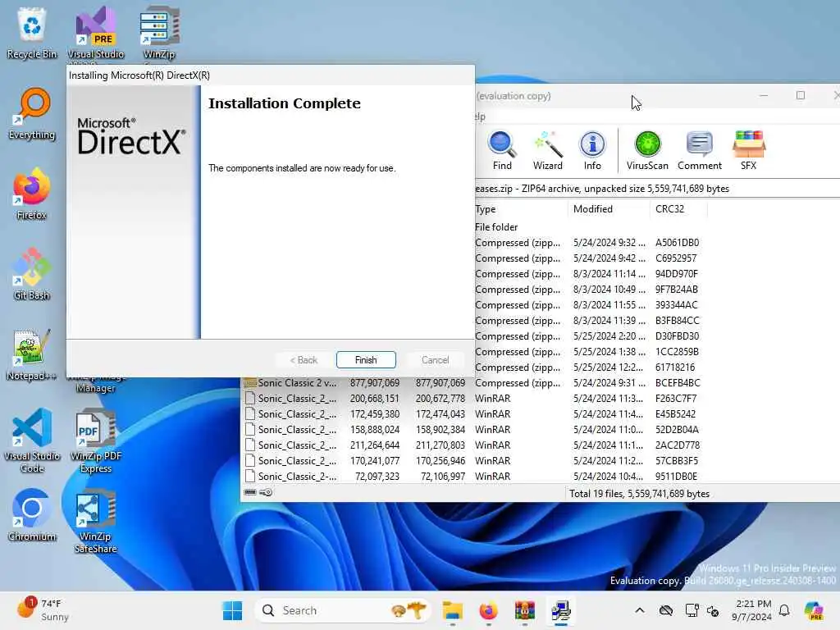Image resolution: width=840 pixels, height=630 pixels.
Task: Click the CRC32 value C6952957
Action: click(676, 258)
